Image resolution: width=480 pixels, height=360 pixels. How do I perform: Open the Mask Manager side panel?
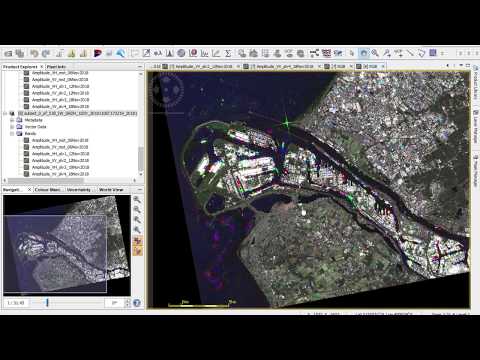coord(476,171)
